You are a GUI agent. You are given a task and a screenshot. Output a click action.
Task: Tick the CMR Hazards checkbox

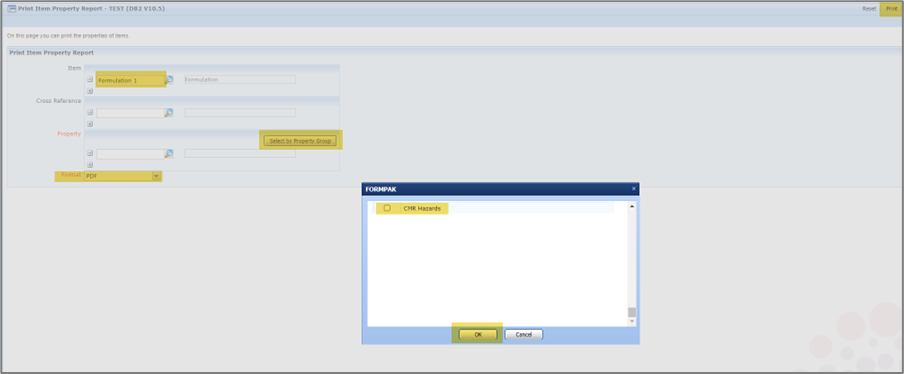tap(387, 208)
